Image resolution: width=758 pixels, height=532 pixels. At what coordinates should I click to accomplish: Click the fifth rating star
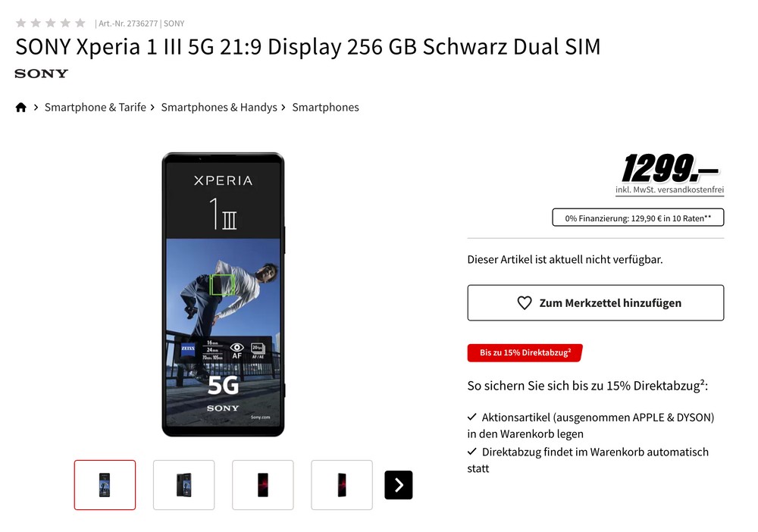(80, 23)
